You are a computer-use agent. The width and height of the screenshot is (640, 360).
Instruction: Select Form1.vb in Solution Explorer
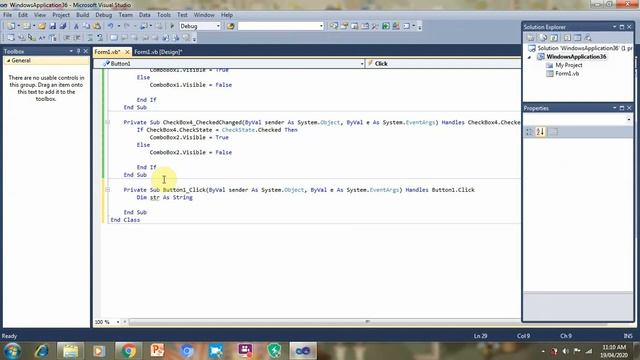point(567,74)
